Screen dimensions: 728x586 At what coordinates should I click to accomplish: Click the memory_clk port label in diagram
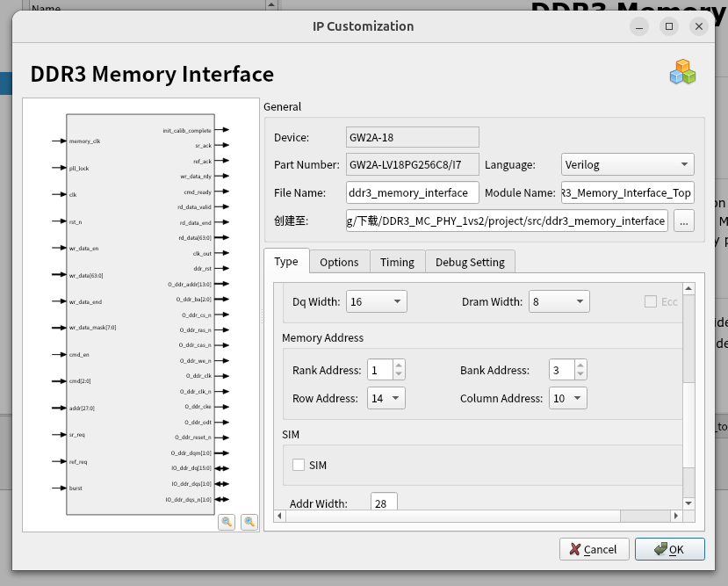pos(84,141)
